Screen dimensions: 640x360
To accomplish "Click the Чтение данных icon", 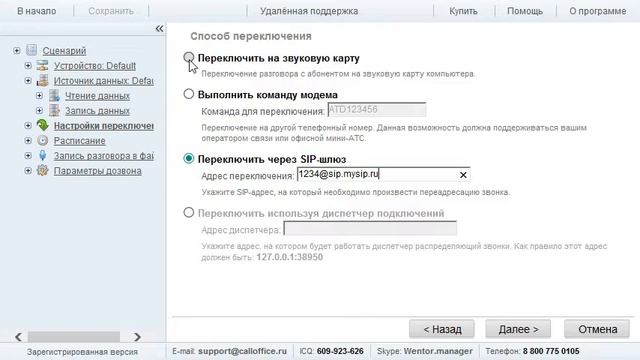I will tap(54, 96).
